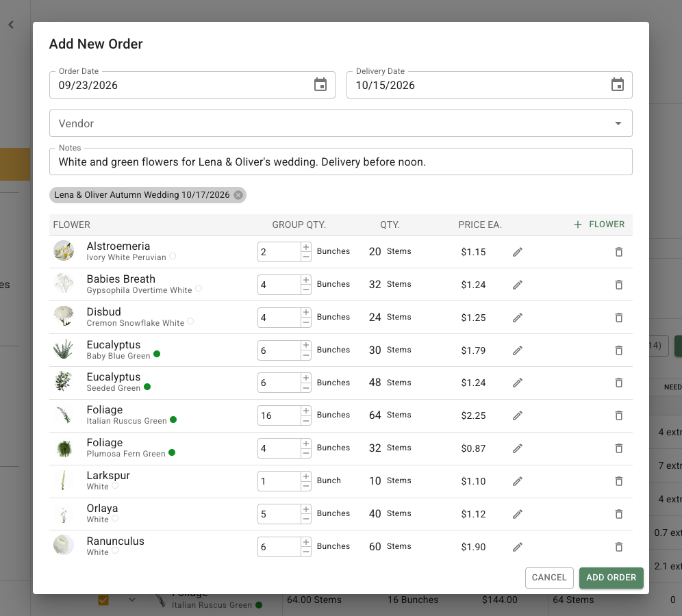
Task: Open the Vendor dropdown
Action: click(340, 123)
